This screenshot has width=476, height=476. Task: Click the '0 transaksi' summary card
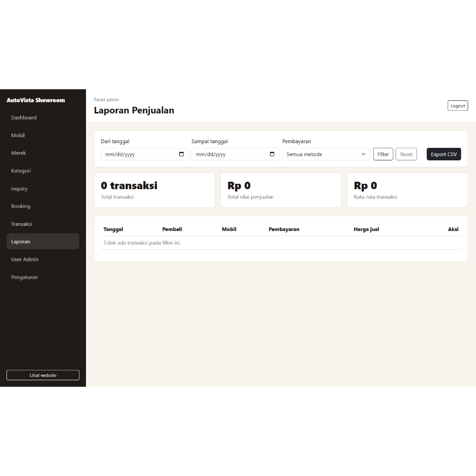[x=154, y=190]
